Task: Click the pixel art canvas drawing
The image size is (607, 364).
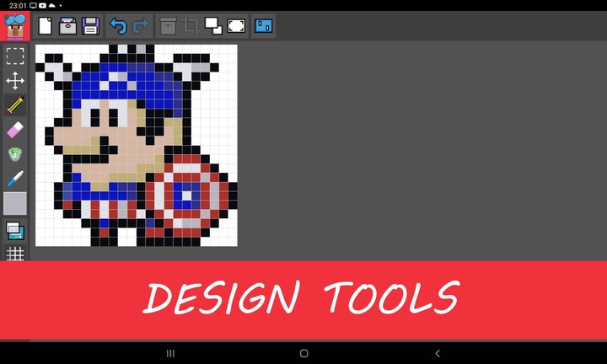Action: pyautogui.click(x=137, y=145)
